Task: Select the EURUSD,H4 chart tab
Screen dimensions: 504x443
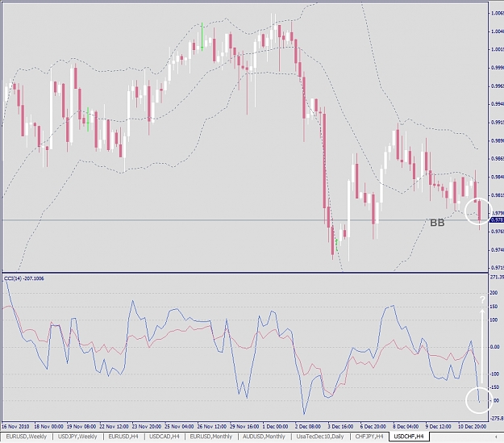Action: (x=123, y=437)
